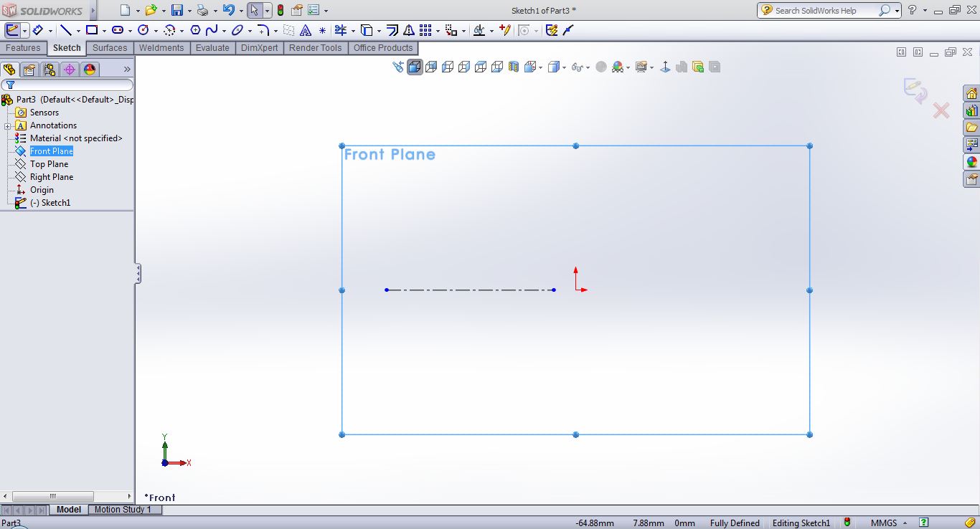Select Top Plane in the feature tree
Screen dimensions: 980x529
[49, 164]
